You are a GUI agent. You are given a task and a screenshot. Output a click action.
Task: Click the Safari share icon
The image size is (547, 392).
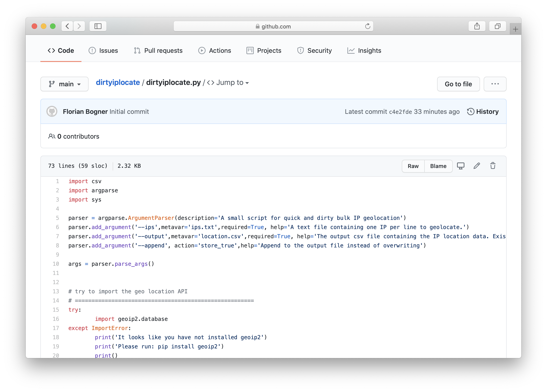click(x=477, y=26)
